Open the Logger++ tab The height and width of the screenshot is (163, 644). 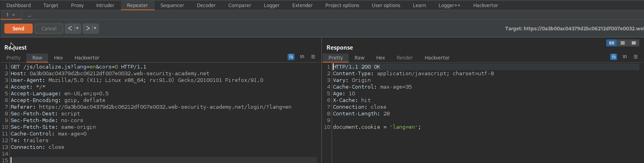pyautogui.click(x=449, y=5)
